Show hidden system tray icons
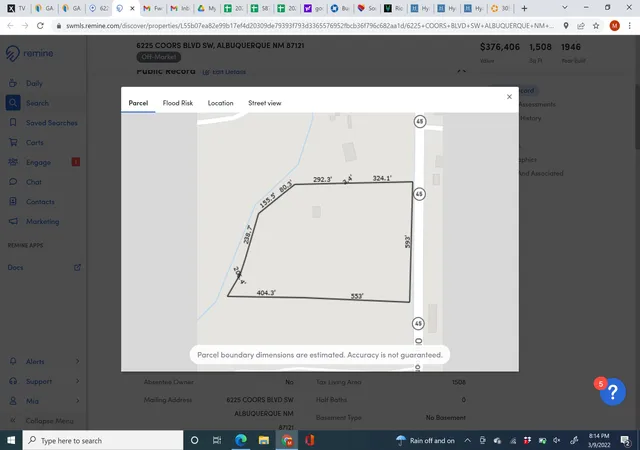 click(467, 440)
